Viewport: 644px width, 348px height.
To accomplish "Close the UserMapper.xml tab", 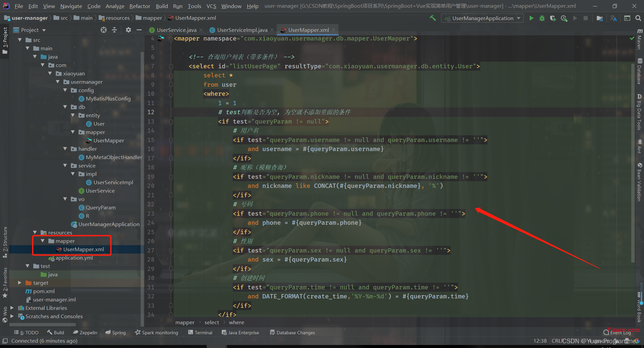I will point(333,30).
